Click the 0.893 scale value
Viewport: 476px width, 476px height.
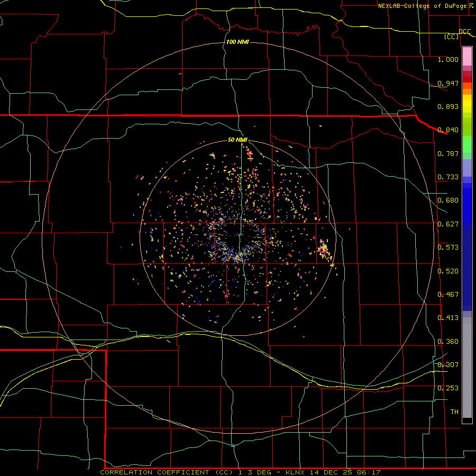[x=448, y=106]
